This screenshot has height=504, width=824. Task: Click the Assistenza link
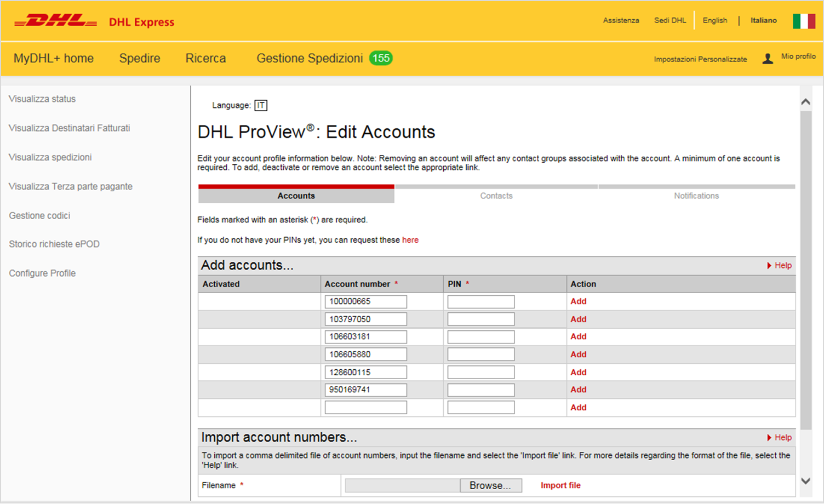click(621, 20)
